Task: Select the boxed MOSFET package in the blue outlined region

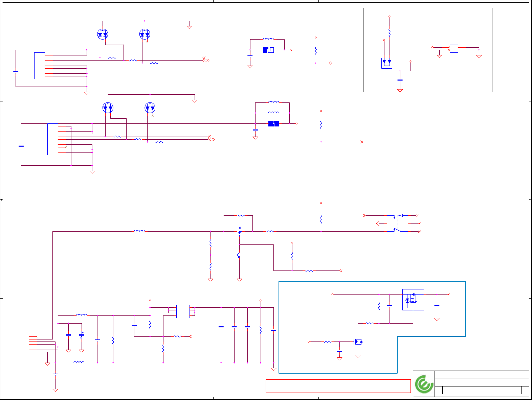Action: (413, 300)
